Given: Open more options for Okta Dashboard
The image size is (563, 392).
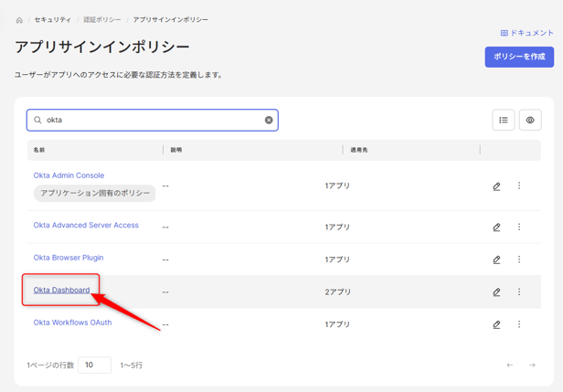Looking at the screenshot, I should click(x=519, y=291).
